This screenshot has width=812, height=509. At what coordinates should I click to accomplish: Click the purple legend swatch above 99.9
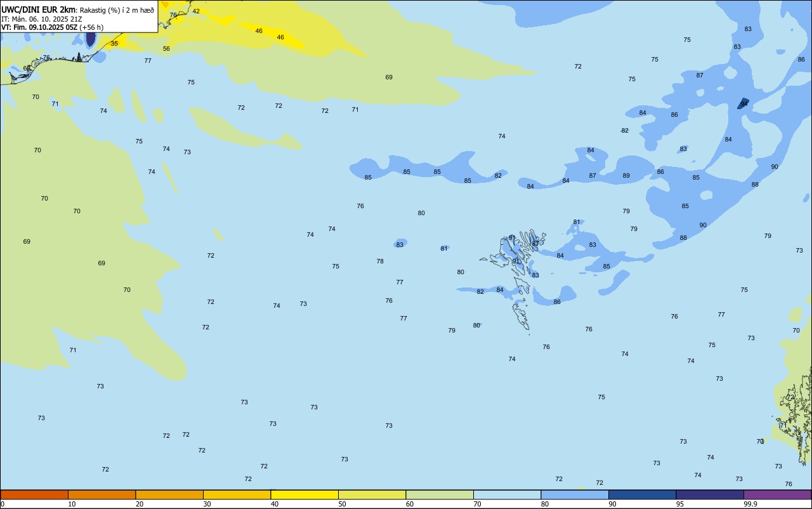(778, 494)
